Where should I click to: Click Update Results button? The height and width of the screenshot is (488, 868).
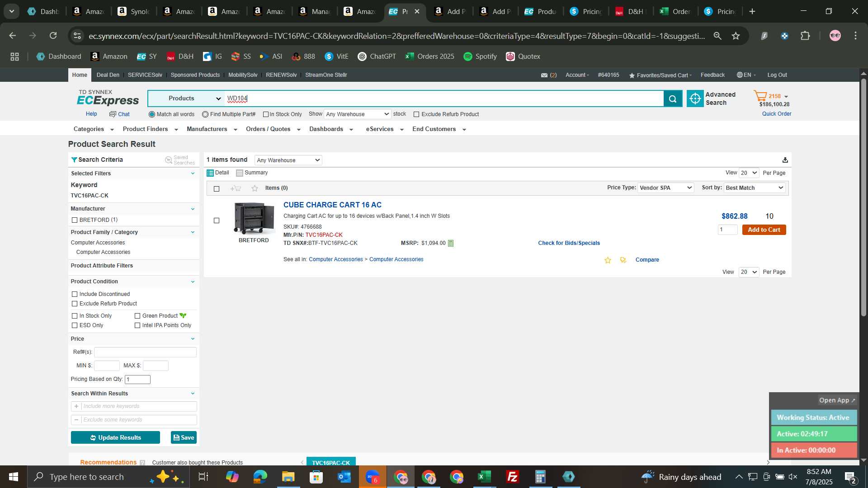115,438
